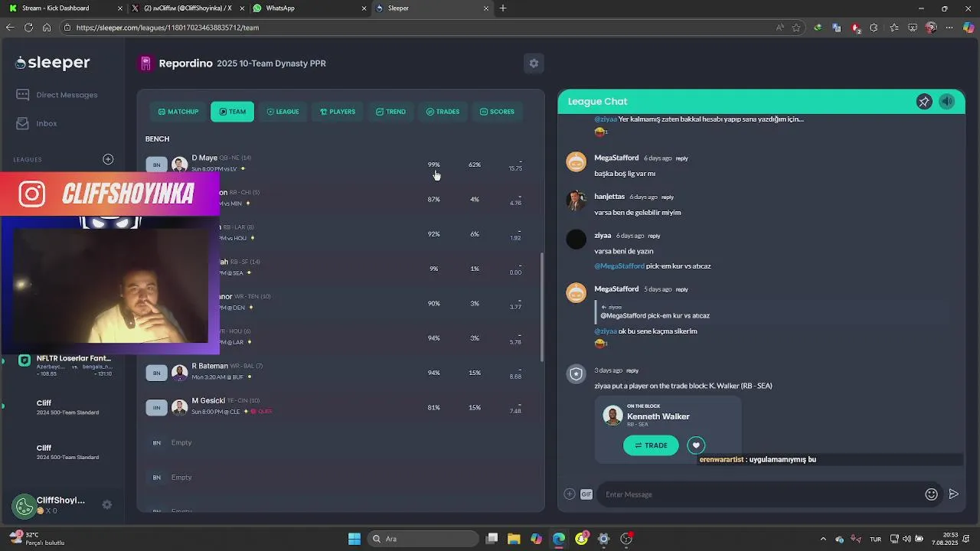This screenshot has width=980, height=551.
Task: Open the PLAYERS tab
Action: click(x=338, y=112)
